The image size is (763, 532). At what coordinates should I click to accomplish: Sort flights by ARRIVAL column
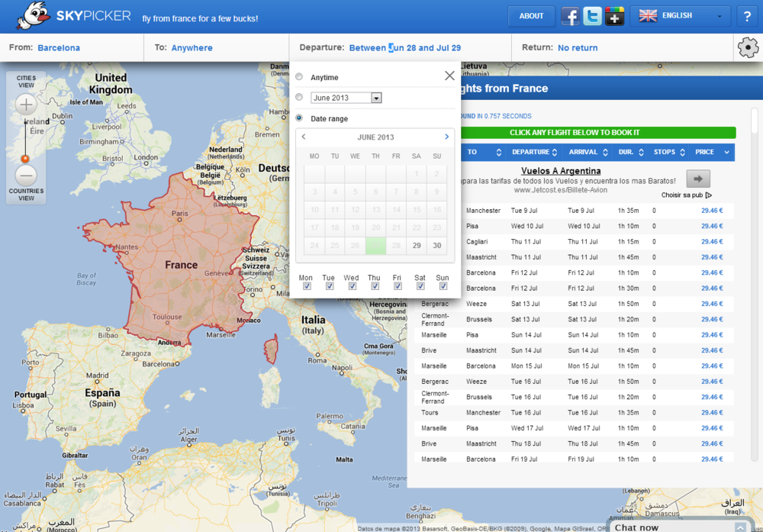click(588, 152)
